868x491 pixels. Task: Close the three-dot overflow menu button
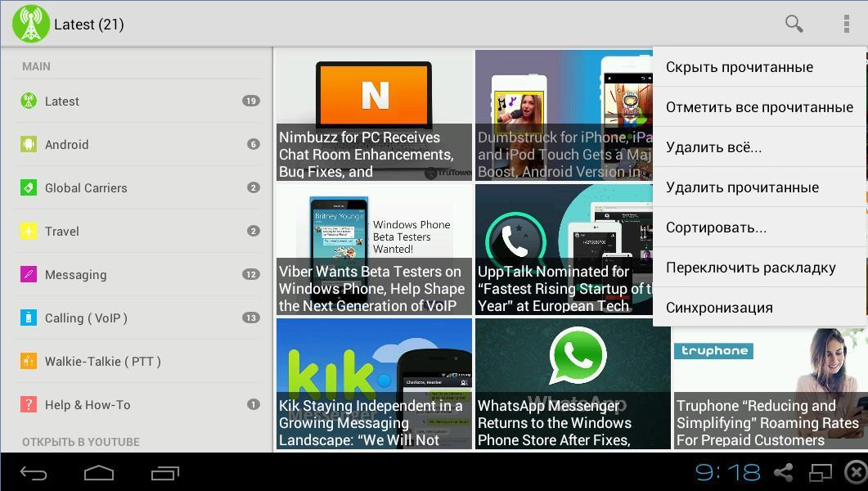point(846,24)
